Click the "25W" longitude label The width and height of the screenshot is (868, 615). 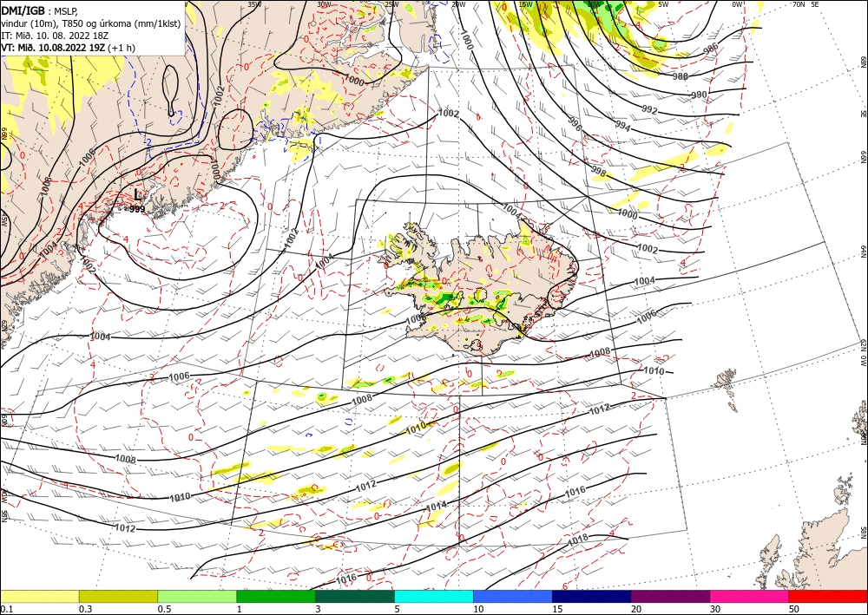[391, 4]
